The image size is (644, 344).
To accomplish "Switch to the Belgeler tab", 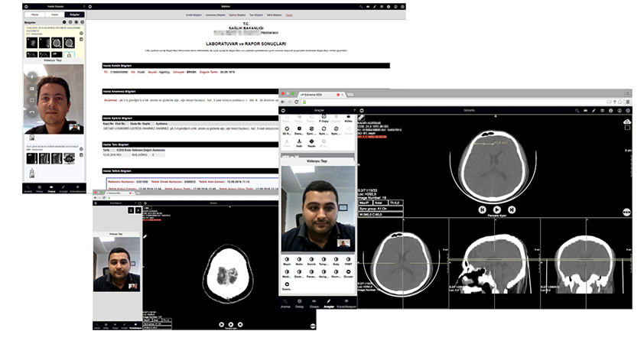I will coord(74,15).
